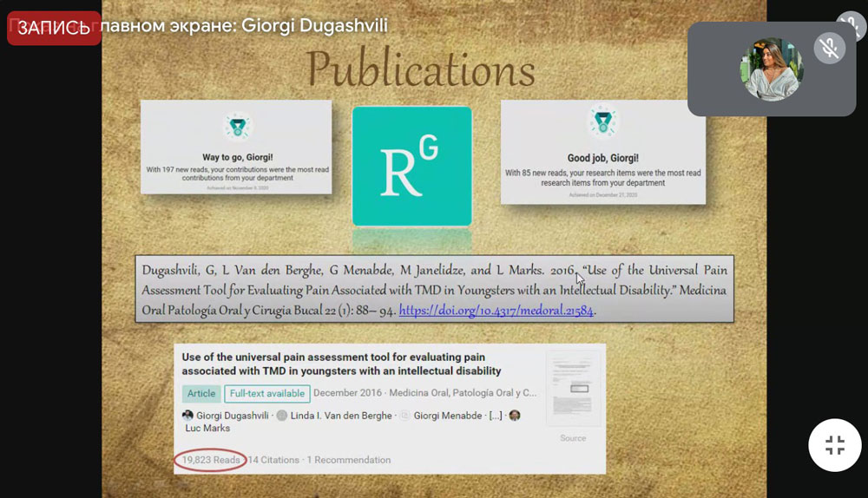
Task: Expand hidden authors via the '[...]' item
Action: click(496, 416)
